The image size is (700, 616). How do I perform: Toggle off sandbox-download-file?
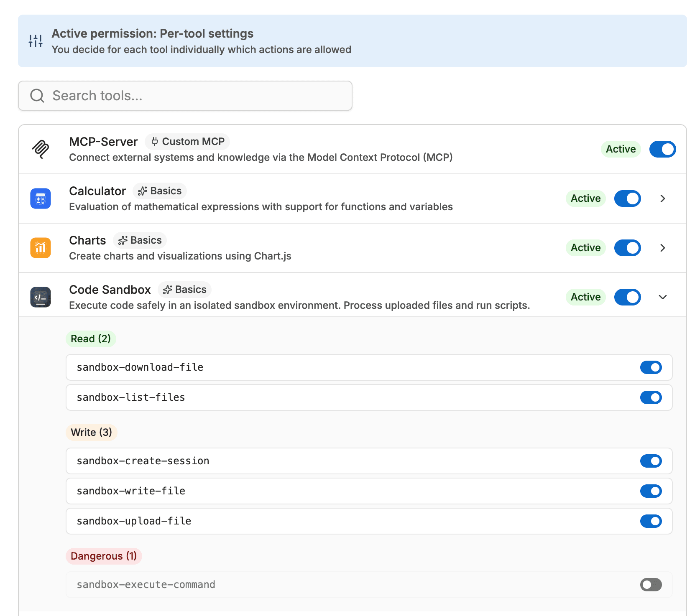[651, 367]
